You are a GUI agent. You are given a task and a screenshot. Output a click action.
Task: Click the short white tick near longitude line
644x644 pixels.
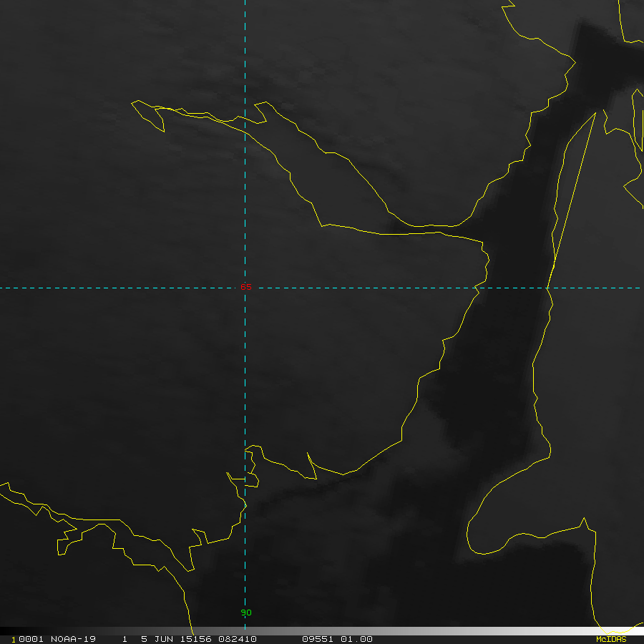coord(237,478)
